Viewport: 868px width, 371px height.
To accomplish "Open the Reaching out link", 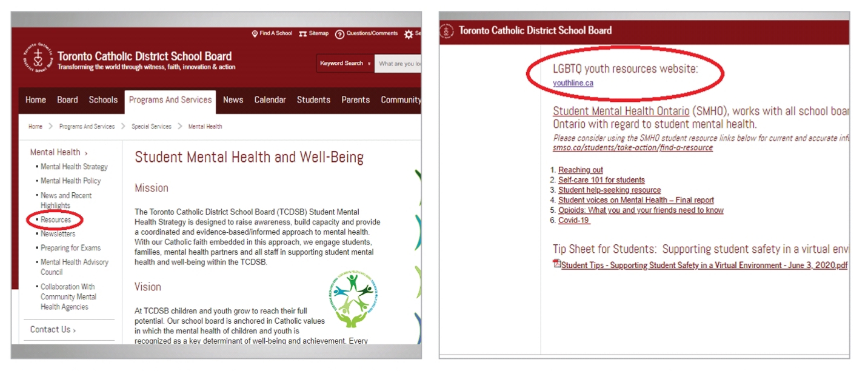I will (x=580, y=170).
